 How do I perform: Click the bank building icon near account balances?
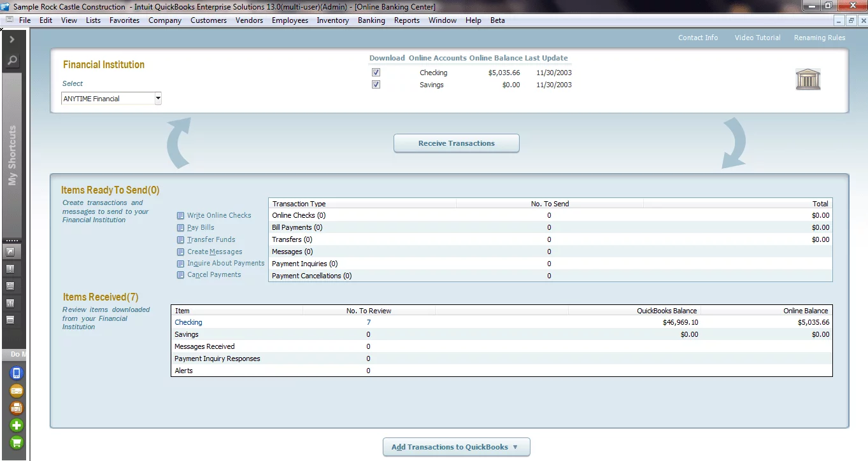coord(808,78)
